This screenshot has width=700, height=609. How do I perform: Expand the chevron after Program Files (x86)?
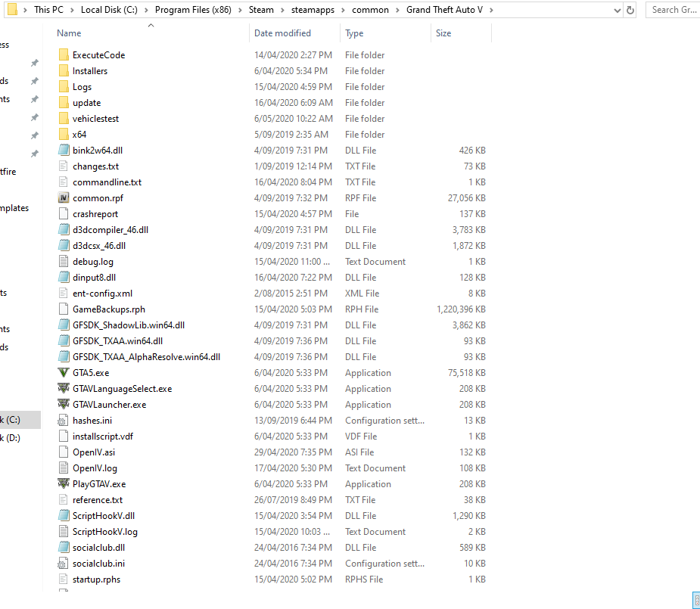click(240, 10)
